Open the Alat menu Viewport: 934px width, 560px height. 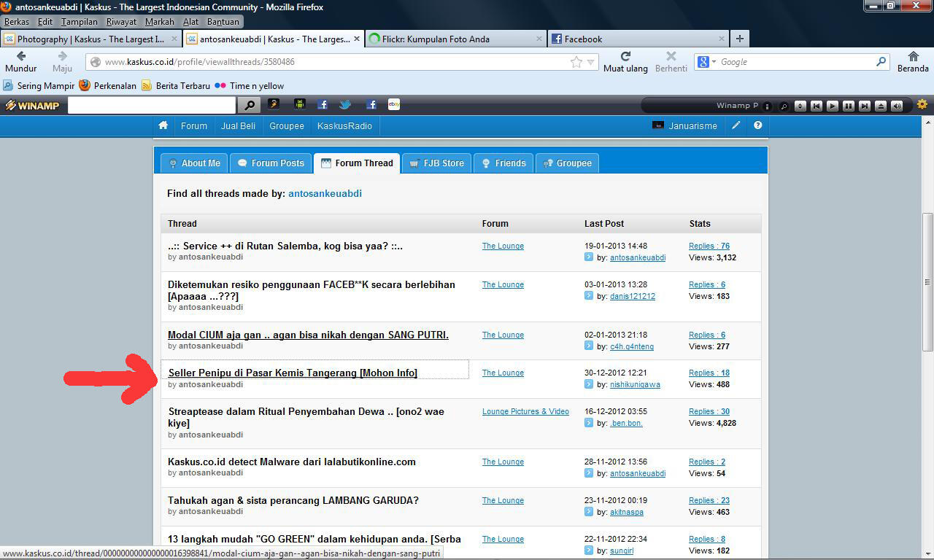tap(190, 22)
